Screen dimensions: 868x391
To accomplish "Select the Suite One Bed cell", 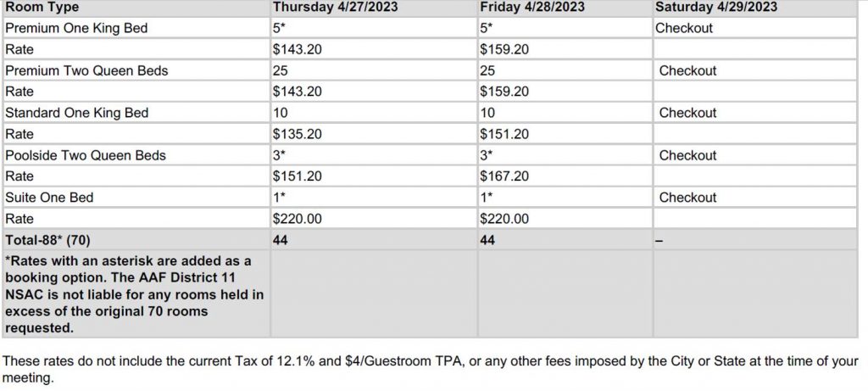I will (136, 197).
